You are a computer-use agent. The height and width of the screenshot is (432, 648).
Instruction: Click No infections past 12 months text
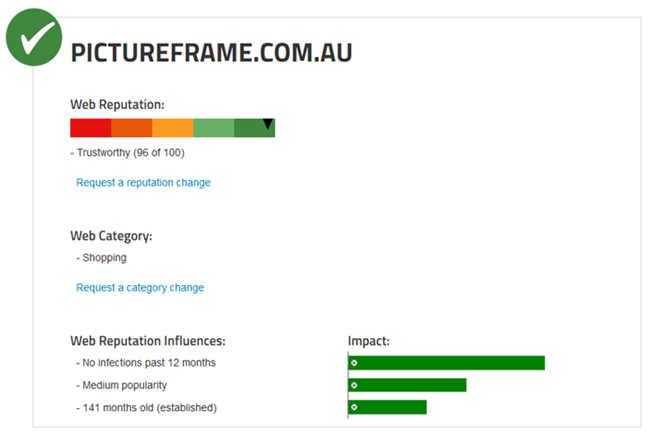[146, 363]
